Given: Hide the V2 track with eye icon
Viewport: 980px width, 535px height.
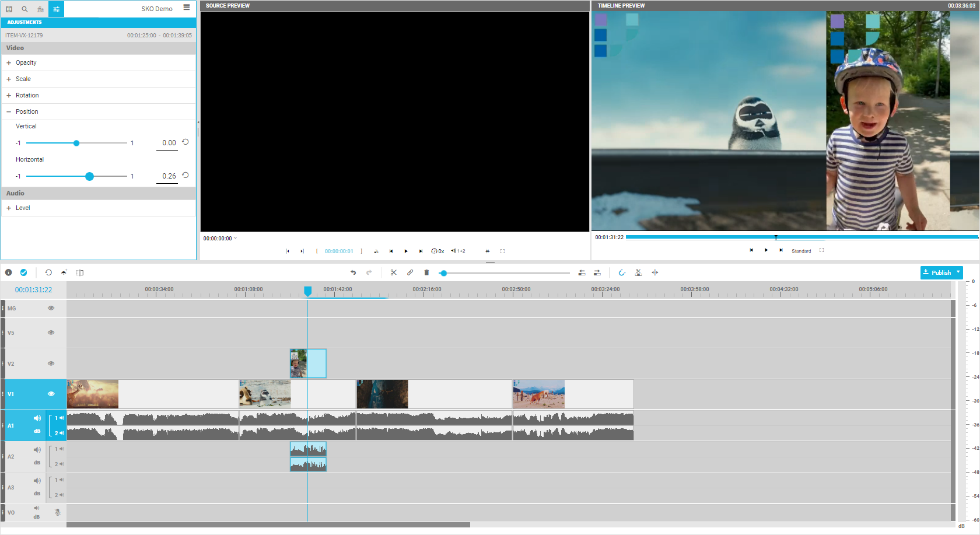Looking at the screenshot, I should 51,363.
